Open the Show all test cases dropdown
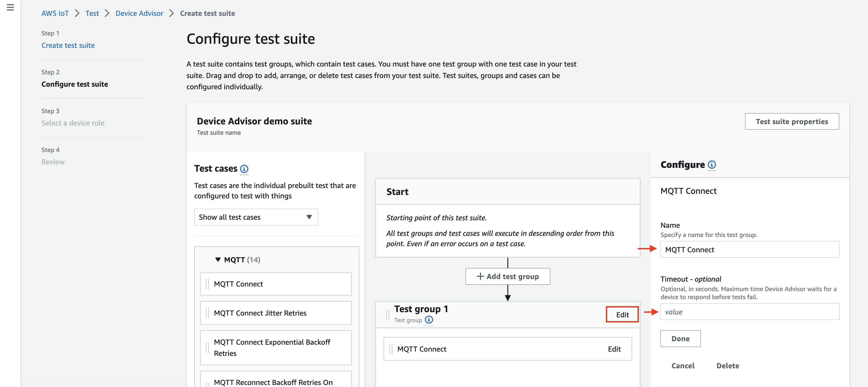 coord(256,217)
